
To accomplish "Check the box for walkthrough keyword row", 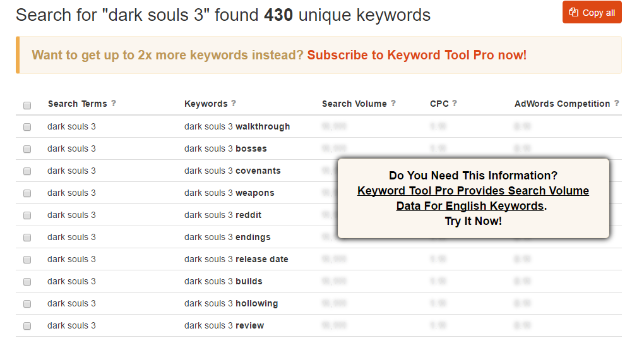I will click(27, 127).
